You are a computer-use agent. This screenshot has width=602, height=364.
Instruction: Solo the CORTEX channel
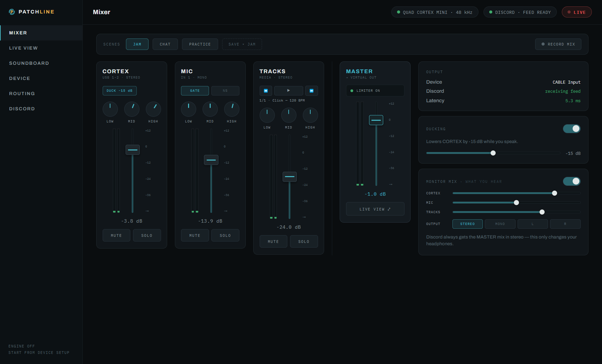[147, 235]
